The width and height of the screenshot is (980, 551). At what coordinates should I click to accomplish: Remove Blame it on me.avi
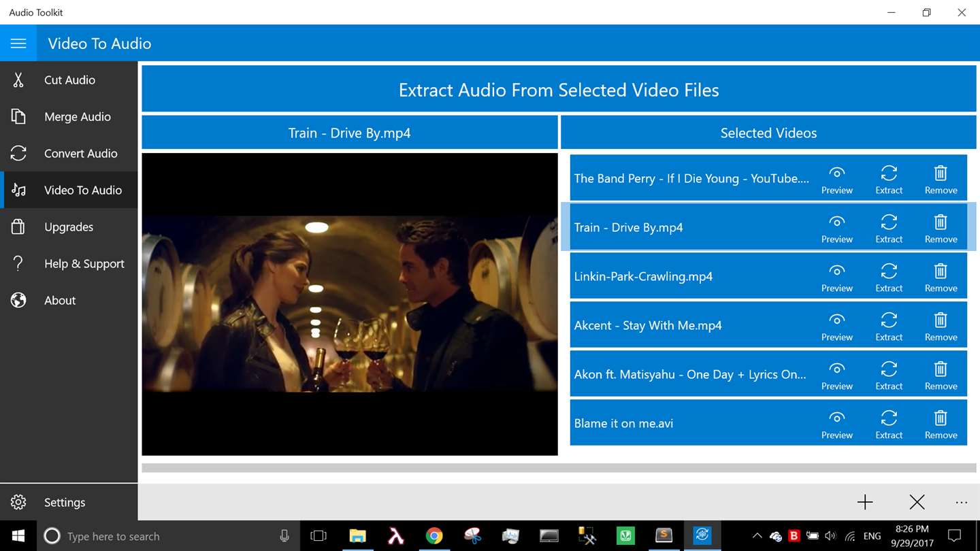coord(941,424)
